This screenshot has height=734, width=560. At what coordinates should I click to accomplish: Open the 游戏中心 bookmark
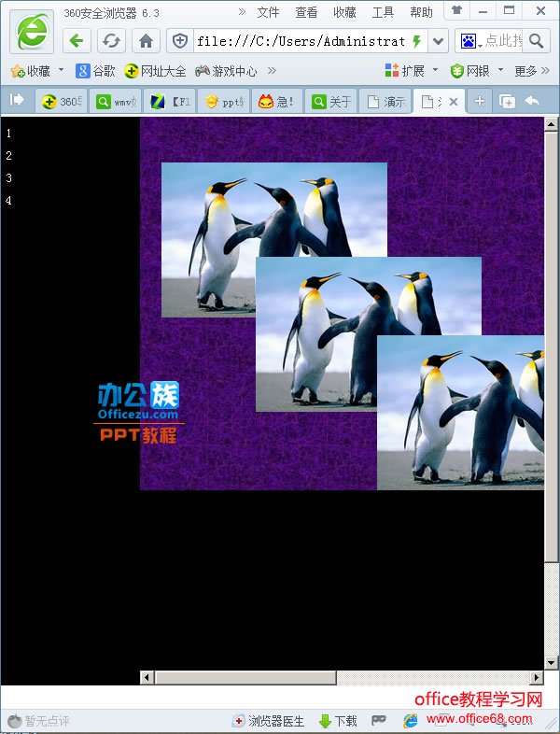point(227,71)
